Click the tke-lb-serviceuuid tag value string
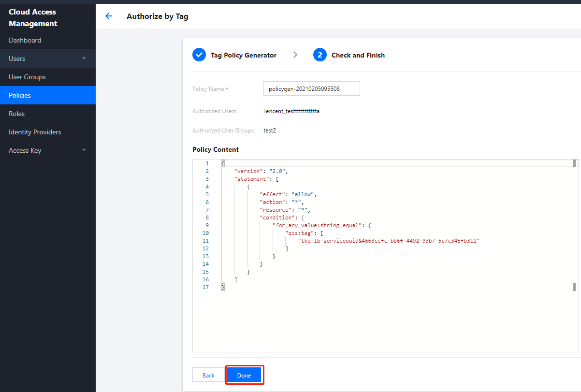The width and height of the screenshot is (581, 392). (388, 241)
